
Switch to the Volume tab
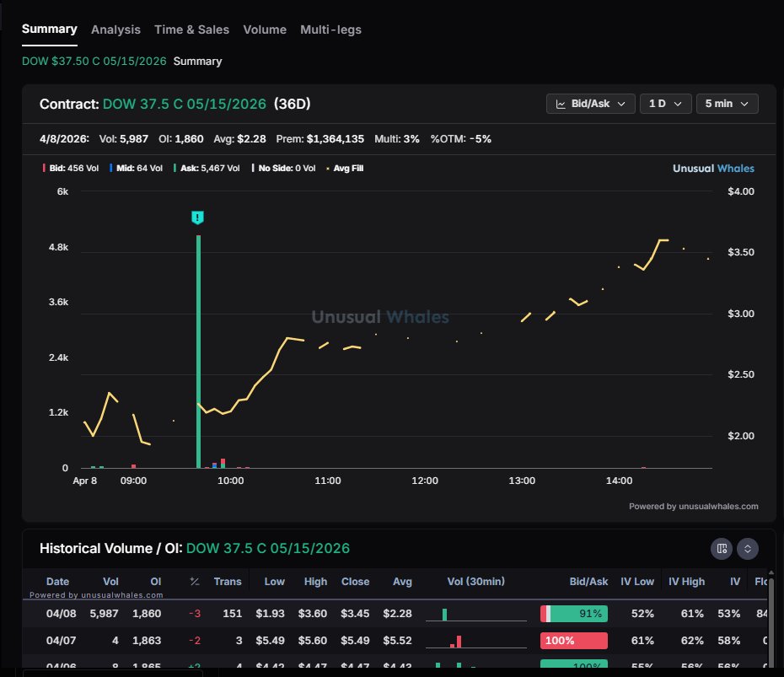click(x=265, y=30)
